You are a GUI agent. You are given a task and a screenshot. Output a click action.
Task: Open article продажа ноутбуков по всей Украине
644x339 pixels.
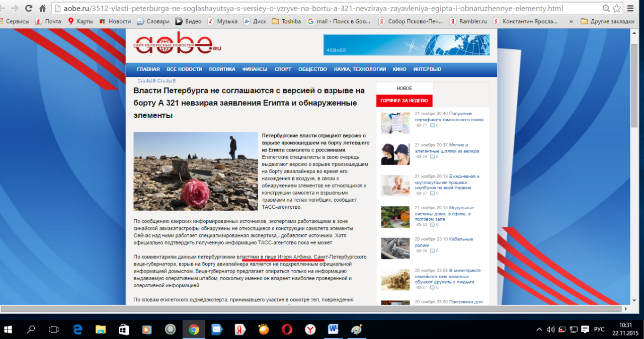click(447, 182)
